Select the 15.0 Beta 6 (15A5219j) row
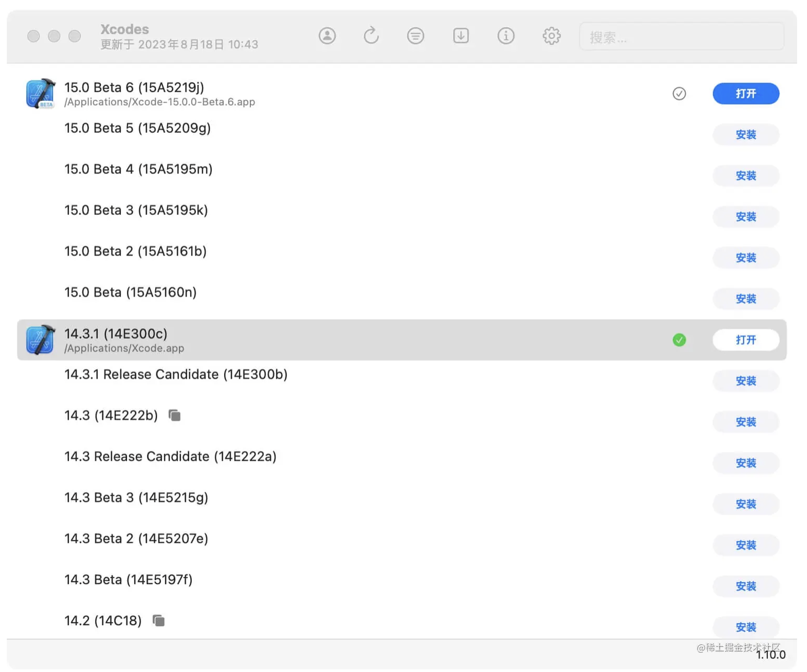The image size is (807, 672). pyautogui.click(x=401, y=94)
